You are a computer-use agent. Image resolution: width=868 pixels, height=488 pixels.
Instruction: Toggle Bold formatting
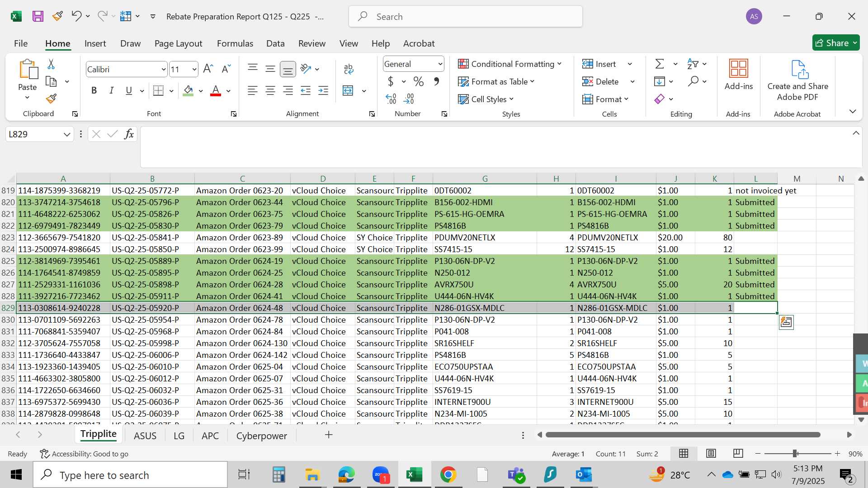pyautogui.click(x=94, y=91)
